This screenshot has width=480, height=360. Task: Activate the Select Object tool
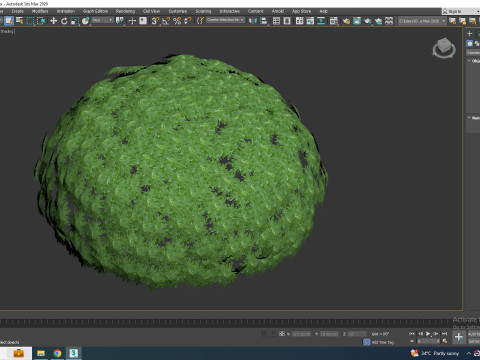[9, 21]
